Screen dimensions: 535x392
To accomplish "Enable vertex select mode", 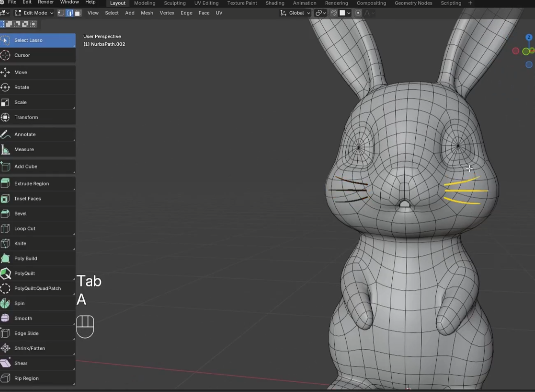I will click(61, 13).
